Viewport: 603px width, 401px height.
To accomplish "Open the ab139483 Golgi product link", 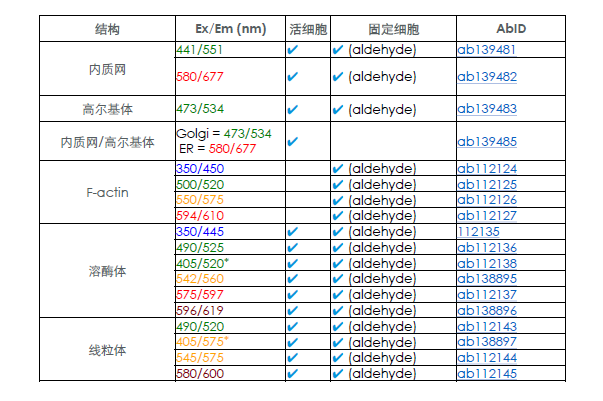I will pos(486,108).
